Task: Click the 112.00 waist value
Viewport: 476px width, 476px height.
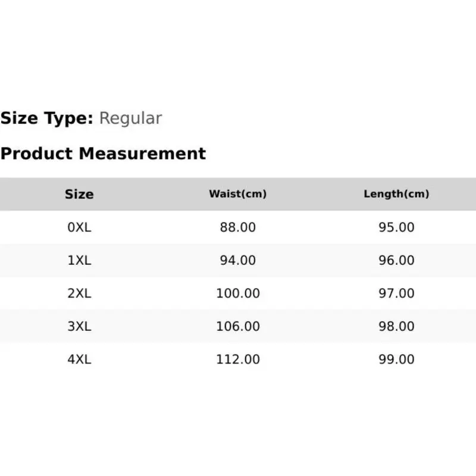Action: pyautogui.click(x=237, y=359)
